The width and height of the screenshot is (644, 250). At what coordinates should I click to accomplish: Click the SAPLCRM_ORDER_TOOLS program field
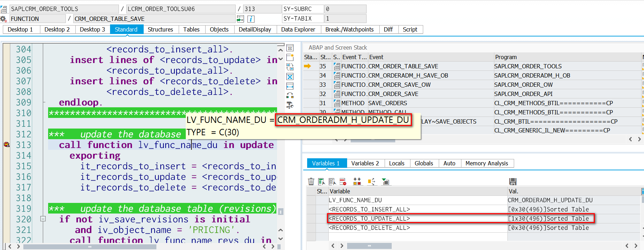point(64,9)
